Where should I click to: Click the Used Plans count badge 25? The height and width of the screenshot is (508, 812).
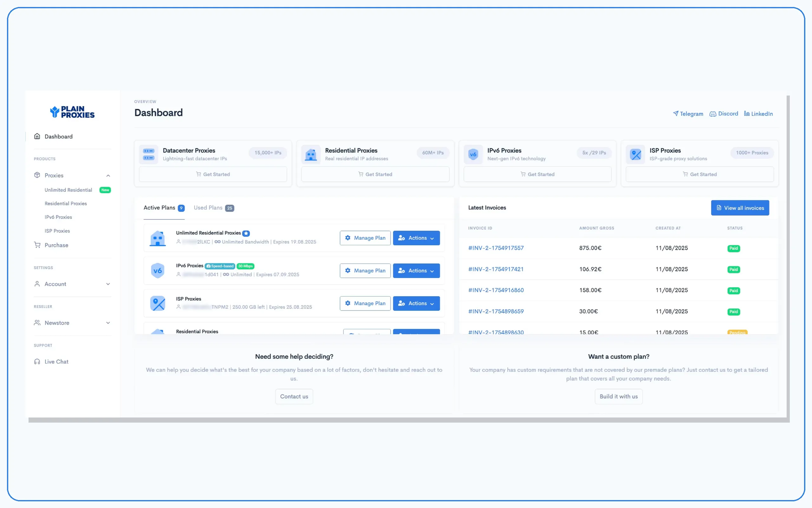(230, 208)
